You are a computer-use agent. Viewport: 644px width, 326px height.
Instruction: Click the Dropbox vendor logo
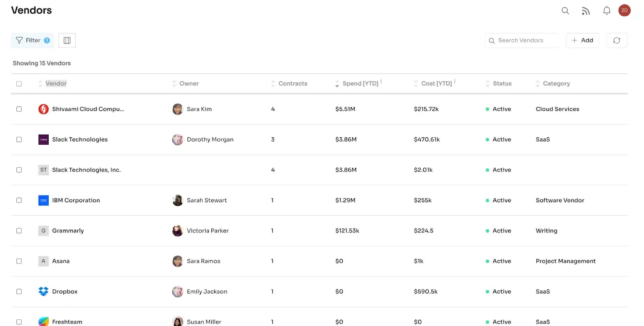43,291
